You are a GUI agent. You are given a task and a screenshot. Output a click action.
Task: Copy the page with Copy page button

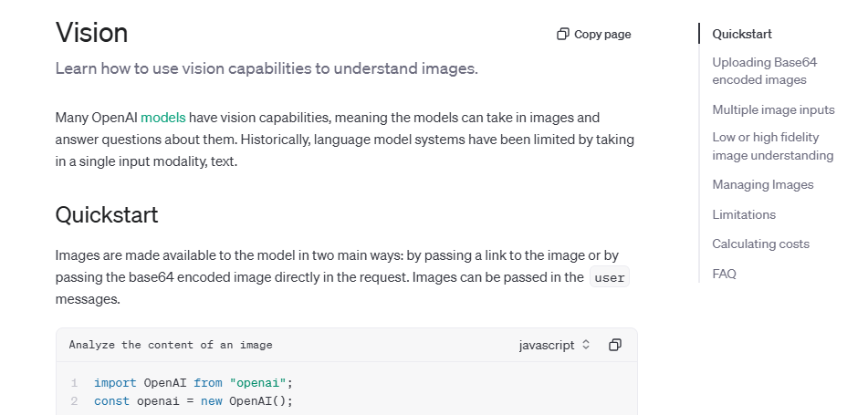(x=593, y=35)
